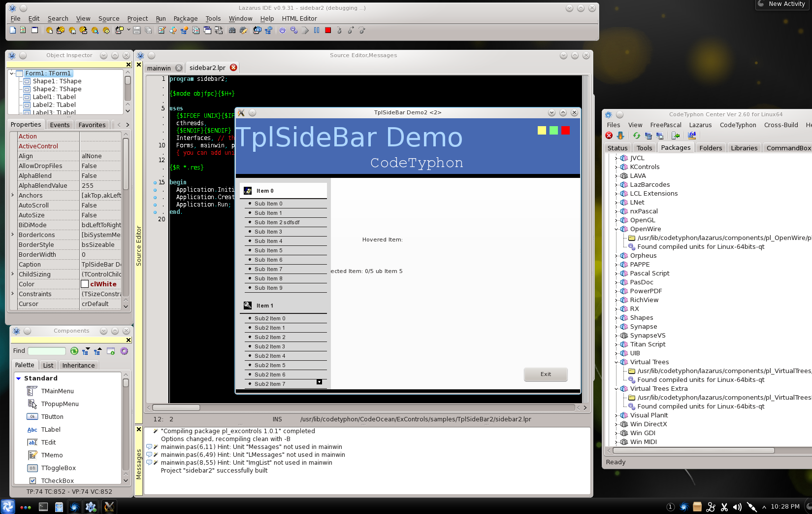The width and height of the screenshot is (812, 514).
Task: Click the Build gear icon in Lazarus toolbar
Action: click(282, 30)
